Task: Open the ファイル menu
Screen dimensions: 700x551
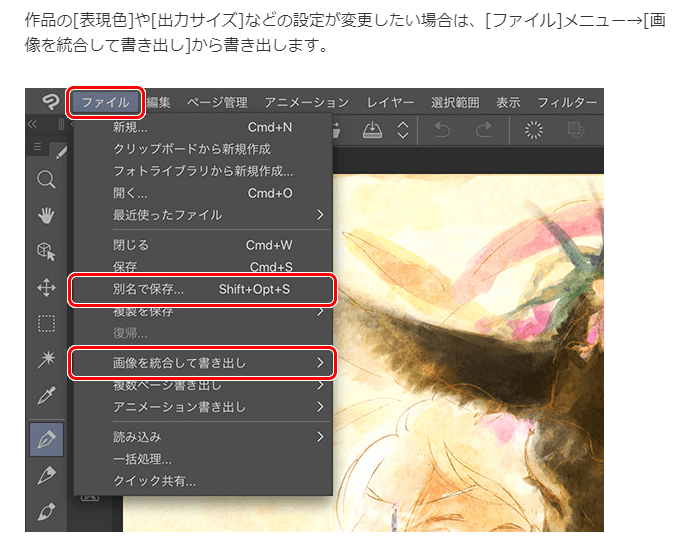Action: pos(106,102)
